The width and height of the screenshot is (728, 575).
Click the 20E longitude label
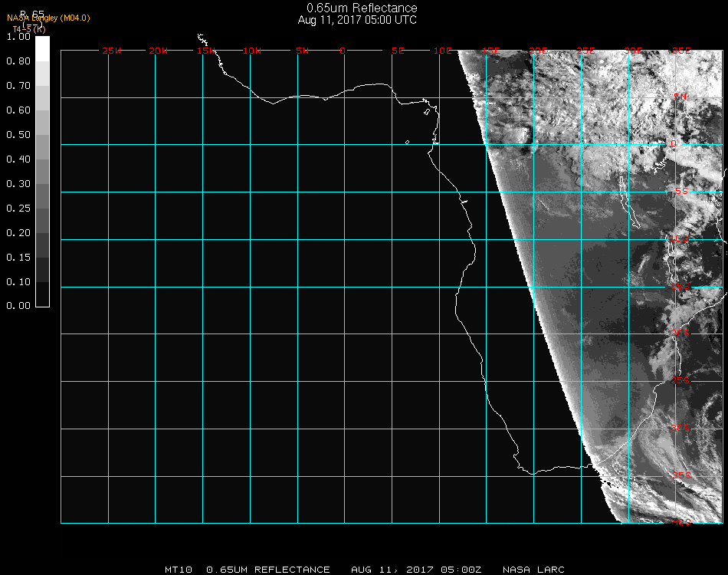tap(539, 51)
